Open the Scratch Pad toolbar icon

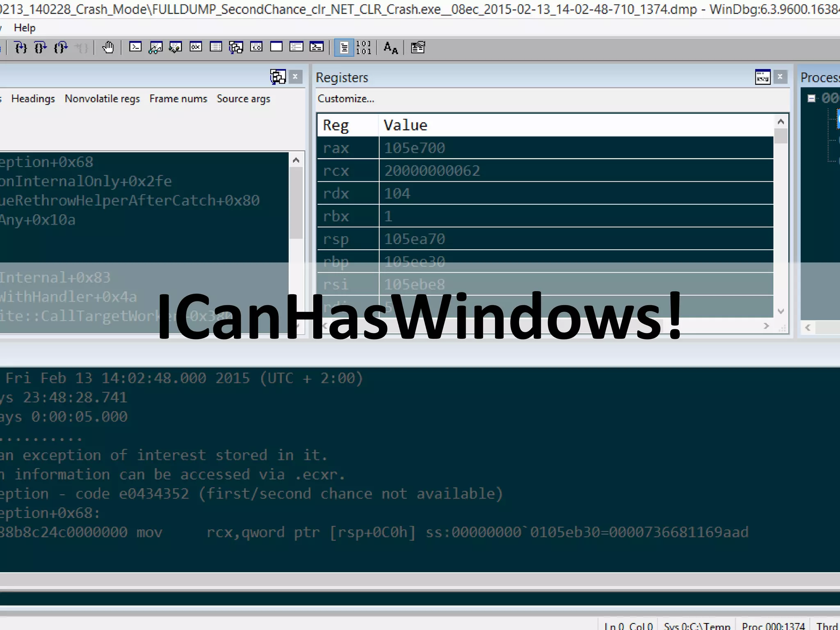(276, 47)
